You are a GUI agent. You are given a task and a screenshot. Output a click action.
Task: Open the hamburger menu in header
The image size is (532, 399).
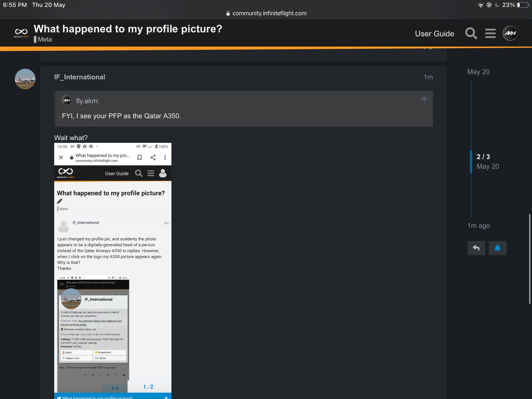(x=490, y=33)
